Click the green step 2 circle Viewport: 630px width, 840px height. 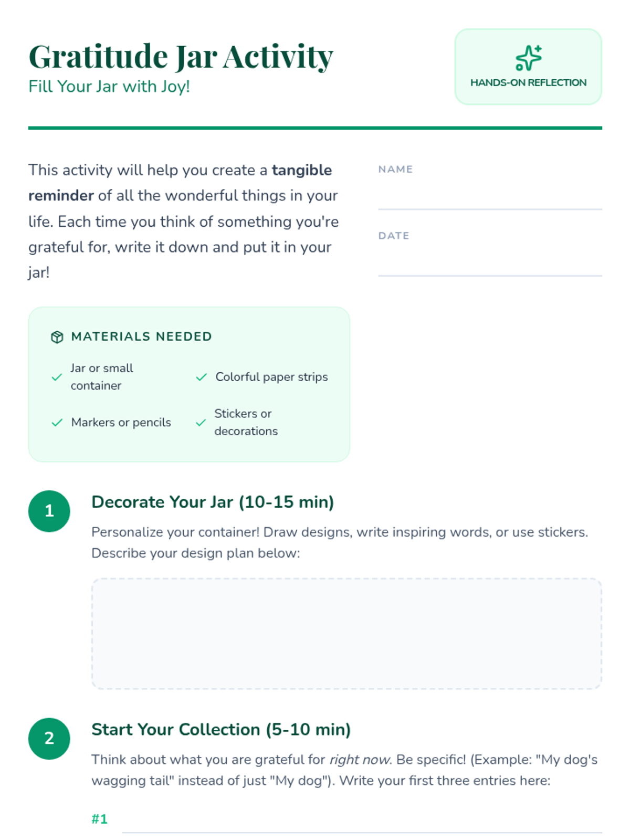coord(49,739)
